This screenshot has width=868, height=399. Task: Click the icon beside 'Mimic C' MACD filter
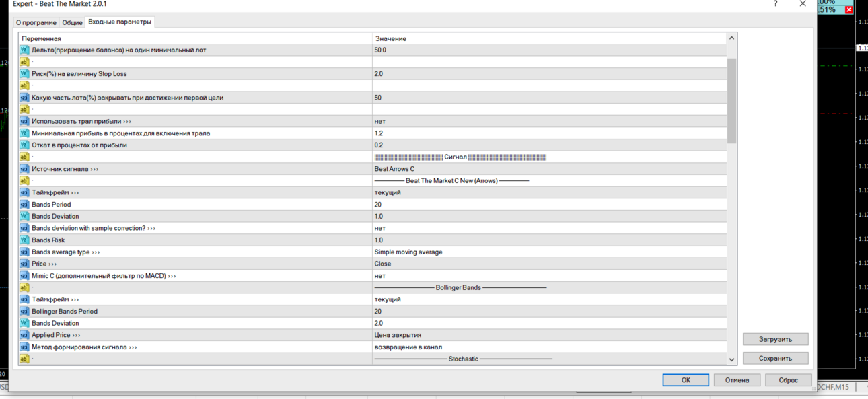click(x=24, y=276)
